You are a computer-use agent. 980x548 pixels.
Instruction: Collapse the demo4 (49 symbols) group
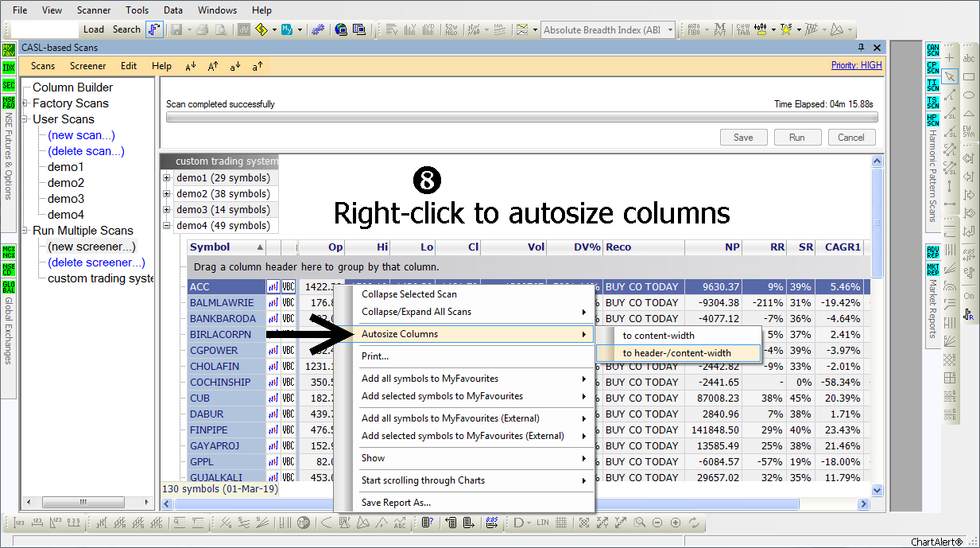point(167,226)
